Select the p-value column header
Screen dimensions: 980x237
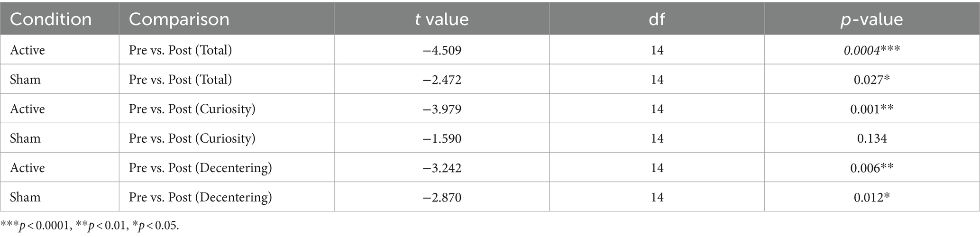click(x=872, y=19)
